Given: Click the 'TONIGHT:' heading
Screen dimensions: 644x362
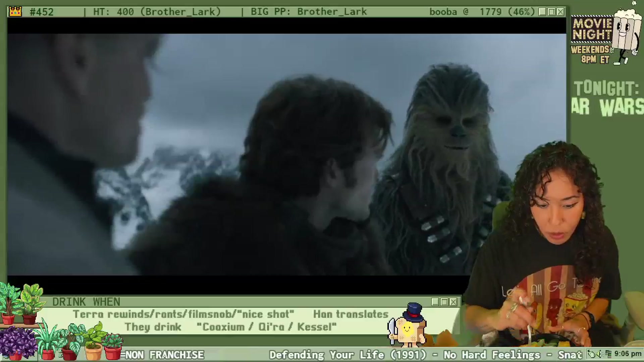Looking at the screenshot, I should [606, 88].
